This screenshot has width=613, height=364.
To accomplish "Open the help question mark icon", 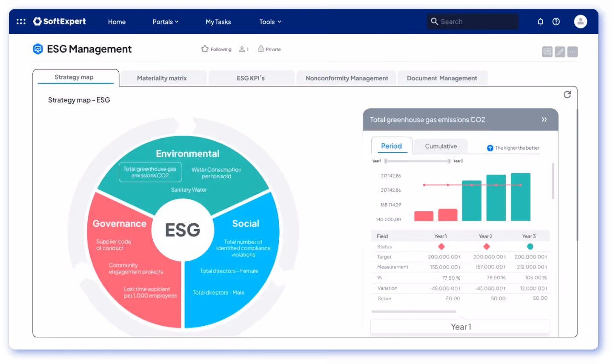I will [x=556, y=22].
